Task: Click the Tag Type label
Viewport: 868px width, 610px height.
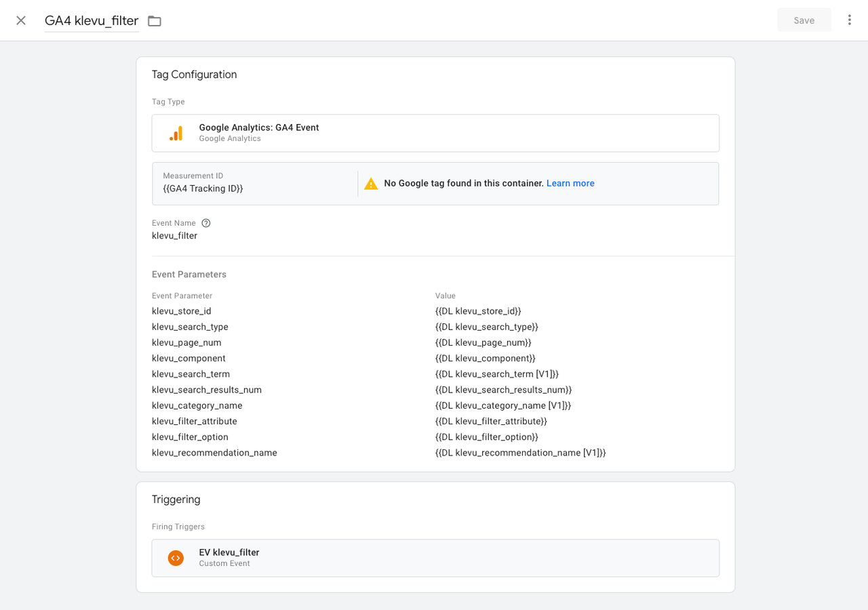Action: 168,102
